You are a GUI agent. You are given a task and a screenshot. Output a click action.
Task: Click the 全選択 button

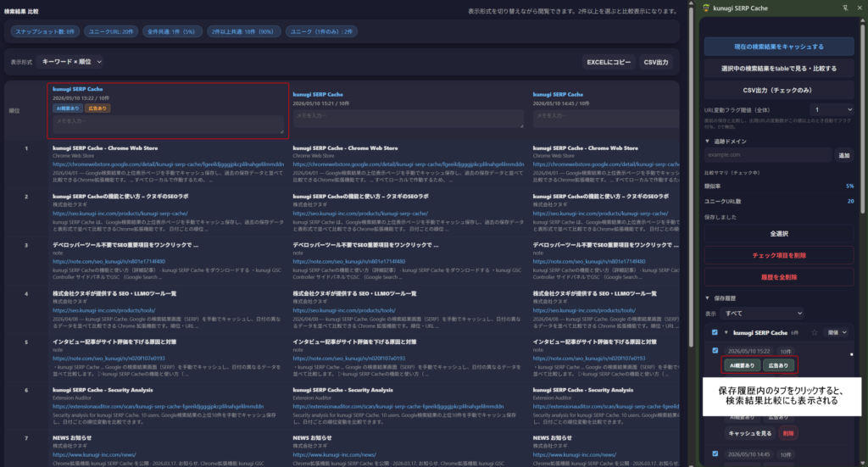(779, 234)
